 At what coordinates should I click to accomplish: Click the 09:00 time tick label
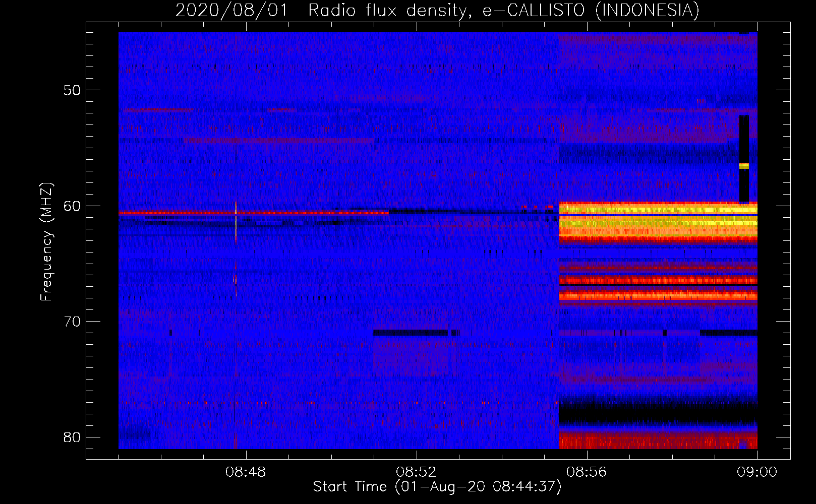[x=757, y=472]
